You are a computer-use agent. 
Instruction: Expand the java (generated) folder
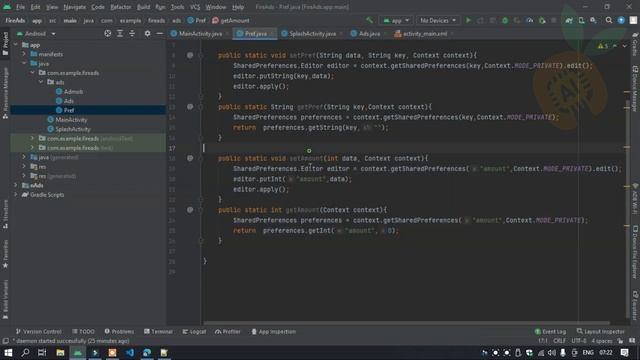coord(24,157)
